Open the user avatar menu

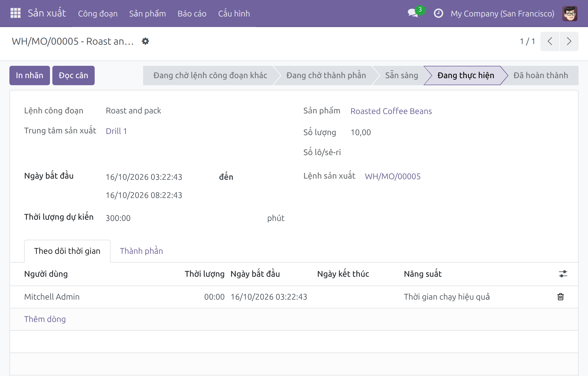[x=570, y=13]
